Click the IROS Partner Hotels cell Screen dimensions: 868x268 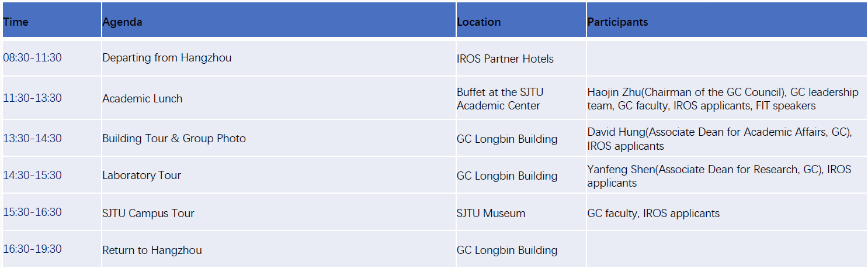[x=505, y=59]
